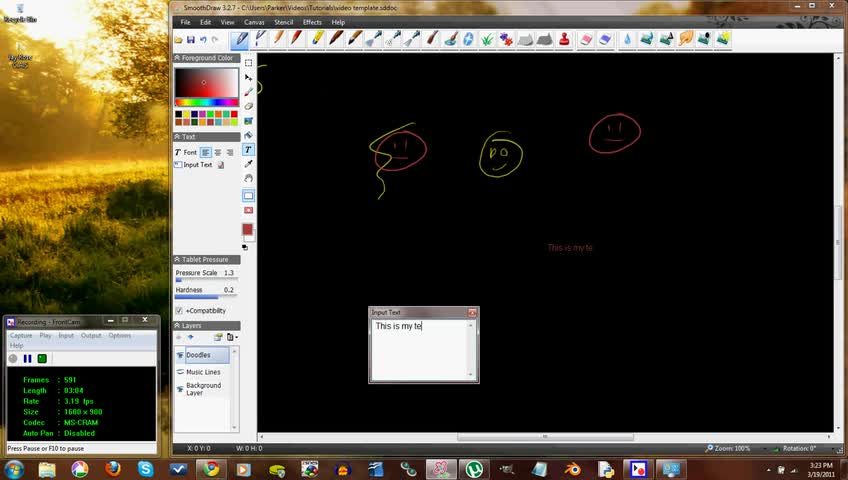Select the yellow Pencil brush

coord(317,39)
